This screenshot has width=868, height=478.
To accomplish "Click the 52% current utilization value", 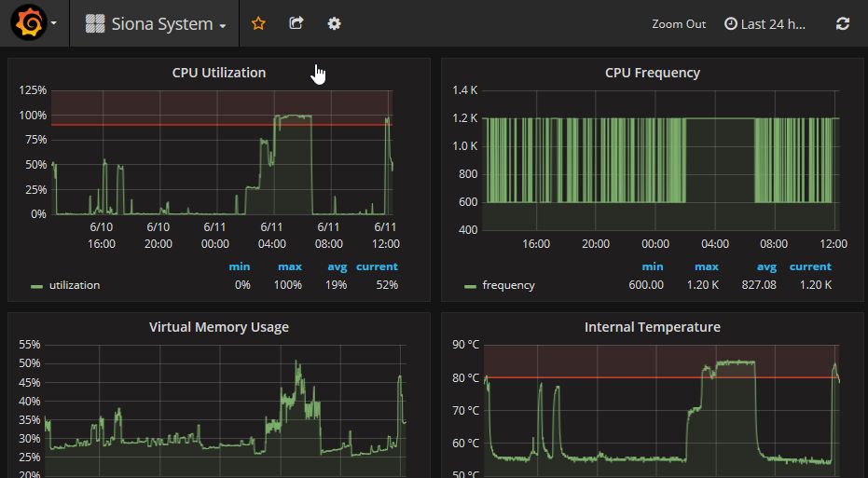I will coord(386,285).
